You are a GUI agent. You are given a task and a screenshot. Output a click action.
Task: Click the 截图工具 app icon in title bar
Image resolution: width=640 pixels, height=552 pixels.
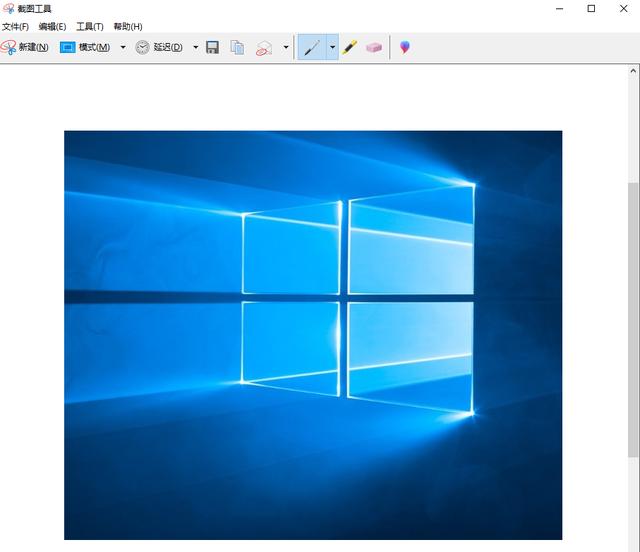8,9
